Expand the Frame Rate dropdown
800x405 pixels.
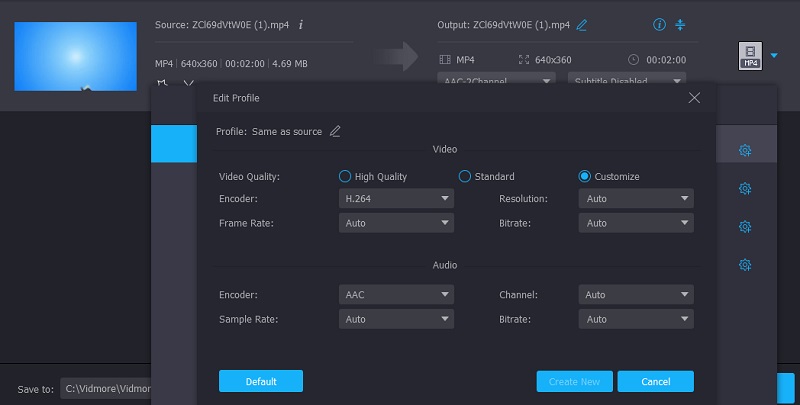point(396,223)
